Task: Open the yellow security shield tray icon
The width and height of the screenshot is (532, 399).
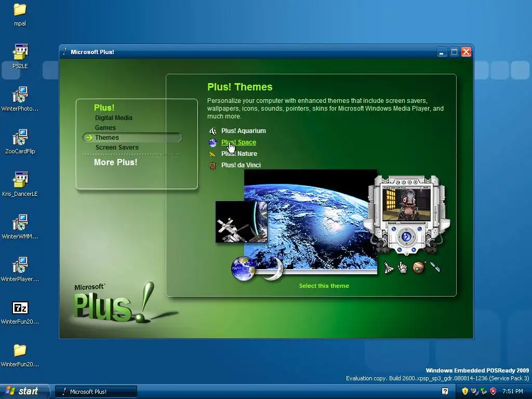Action: (465, 391)
